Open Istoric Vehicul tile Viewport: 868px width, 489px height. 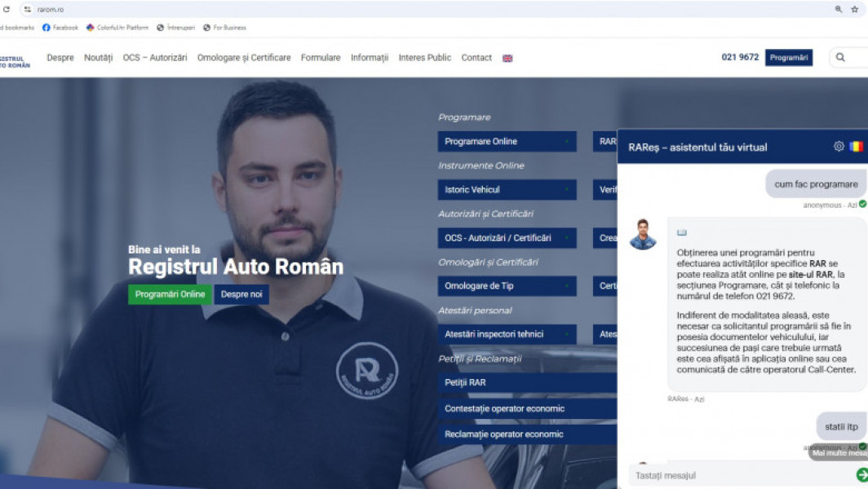(x=507, y=190)
